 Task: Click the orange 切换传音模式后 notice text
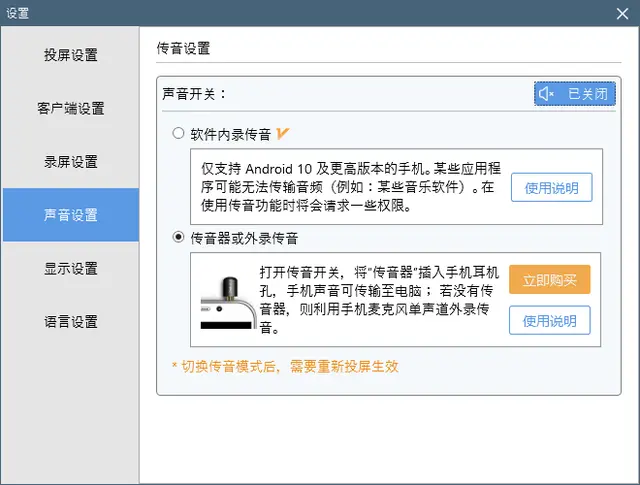285,366
